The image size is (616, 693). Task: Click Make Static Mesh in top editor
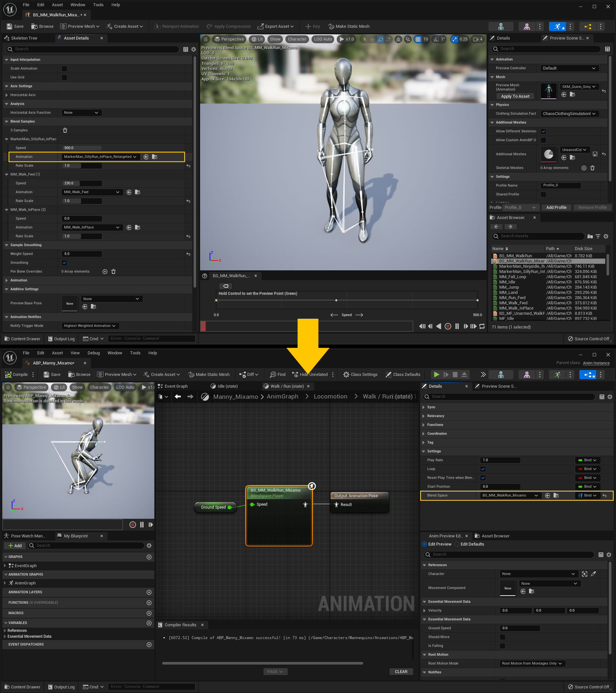click(x=349, y=26)
